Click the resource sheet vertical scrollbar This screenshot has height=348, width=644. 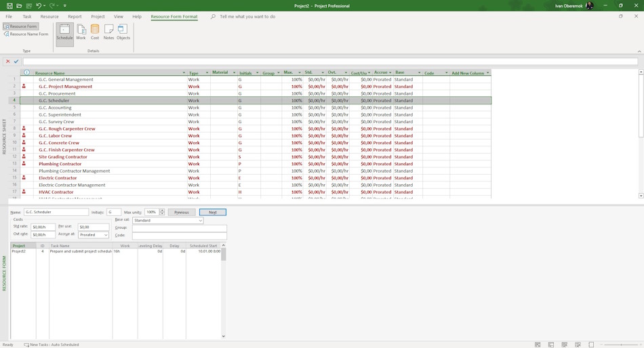click(641, 134)
